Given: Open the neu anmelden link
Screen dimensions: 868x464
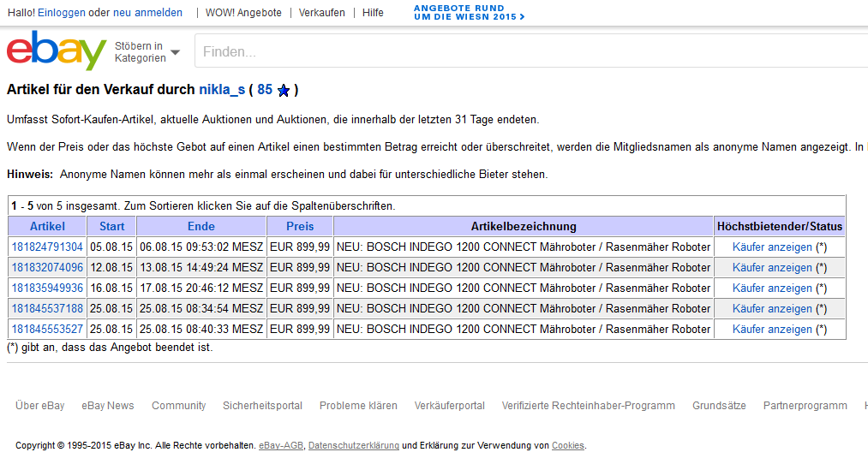Looking at the screenshot, I should [x=147, y=13].
